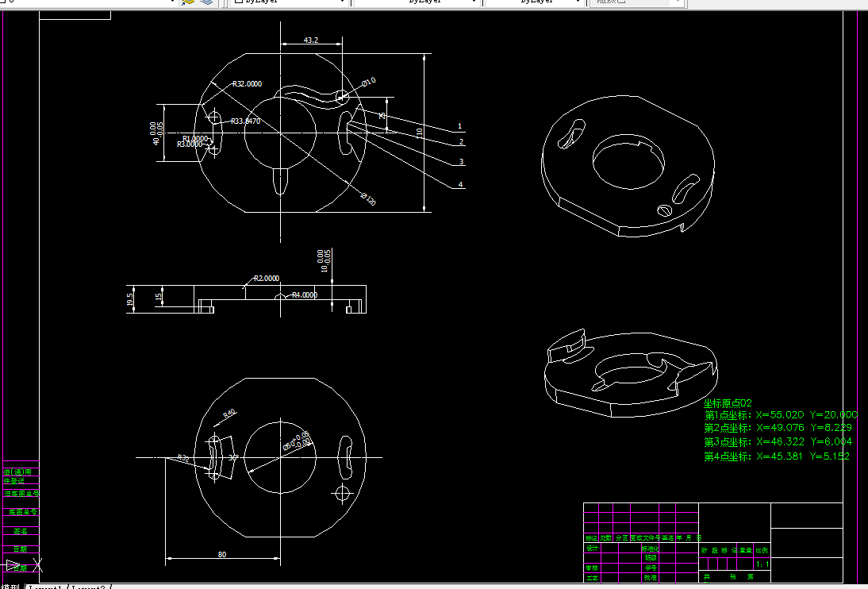Click the 审核 cell in title block

click(592, 568)
